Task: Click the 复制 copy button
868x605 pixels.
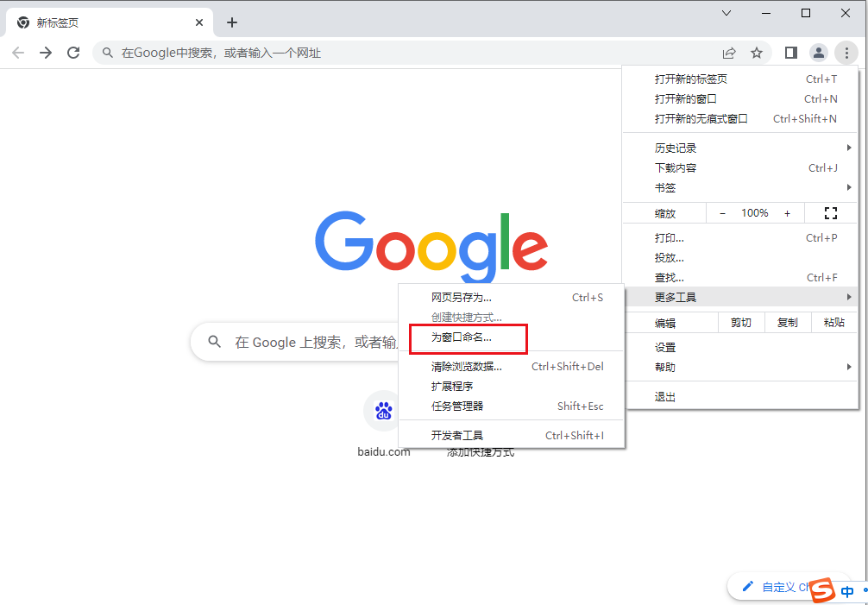Action: 787,323
